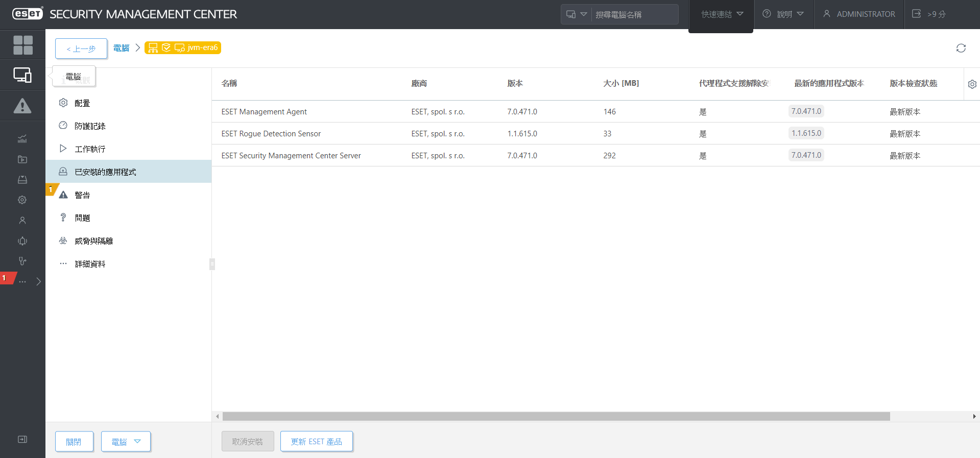Click the horizontal scrollbar thumb
The width and height of the screenshot is (980, 458).
click(556, 417)
